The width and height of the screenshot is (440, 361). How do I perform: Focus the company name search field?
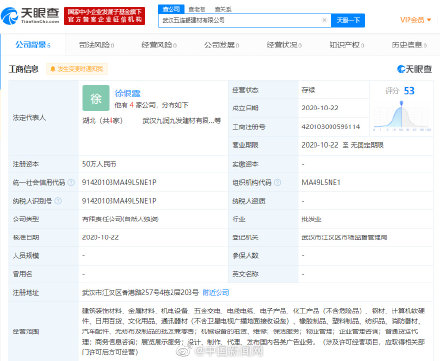point(240,20)
